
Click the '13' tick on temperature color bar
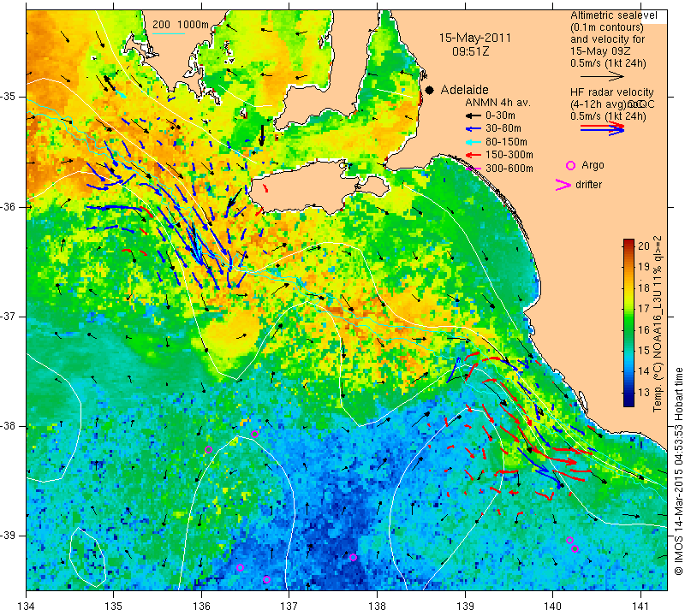(x=644, y=392)
